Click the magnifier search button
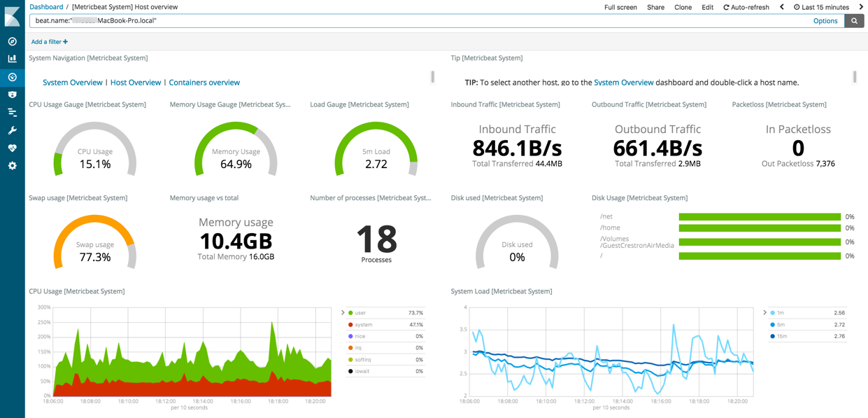Viewport: 868px width, 418px height. pyautogui.click(x=854, y=21)
